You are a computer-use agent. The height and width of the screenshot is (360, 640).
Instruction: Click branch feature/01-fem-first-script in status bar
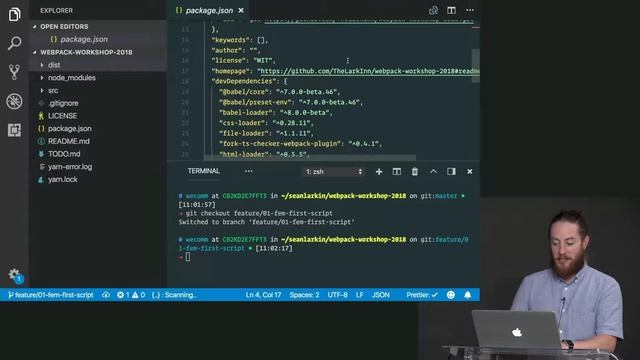[51, 295]
